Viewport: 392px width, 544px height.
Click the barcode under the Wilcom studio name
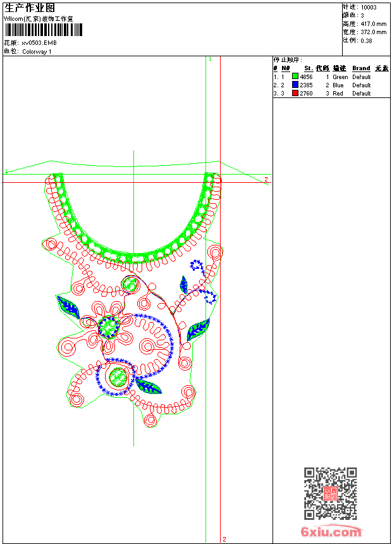44,30
